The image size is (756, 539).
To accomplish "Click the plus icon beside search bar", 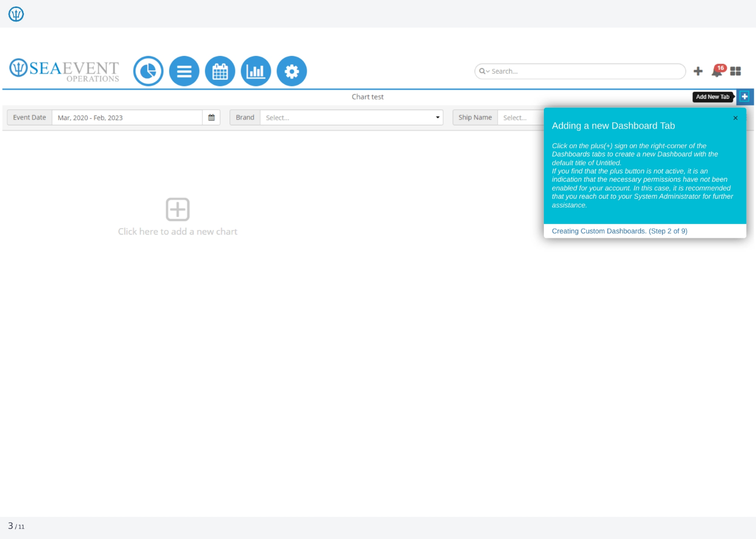I will coord(698,71).
